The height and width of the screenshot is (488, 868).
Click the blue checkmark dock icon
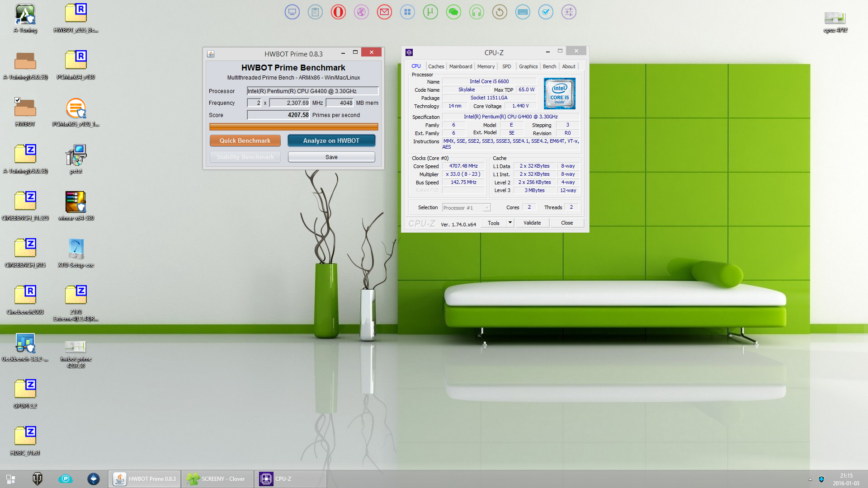click(x=546, y=12)
